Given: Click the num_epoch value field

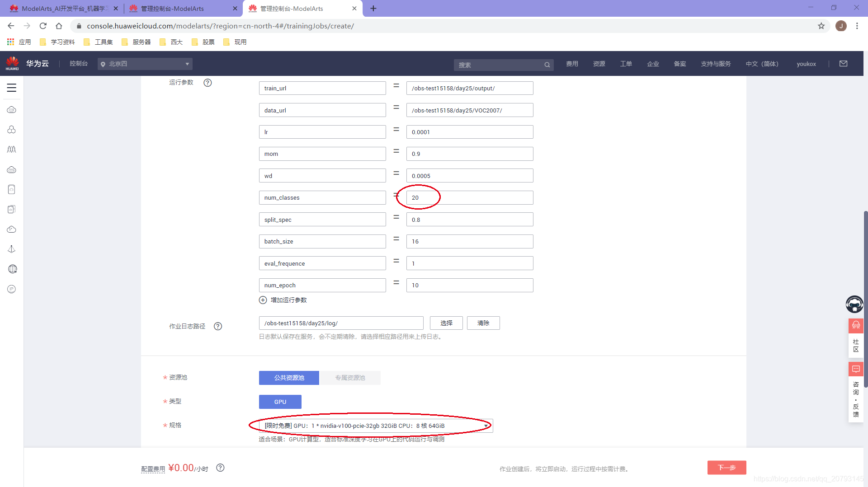Looking at the screenshot, I should click(470, 285).
